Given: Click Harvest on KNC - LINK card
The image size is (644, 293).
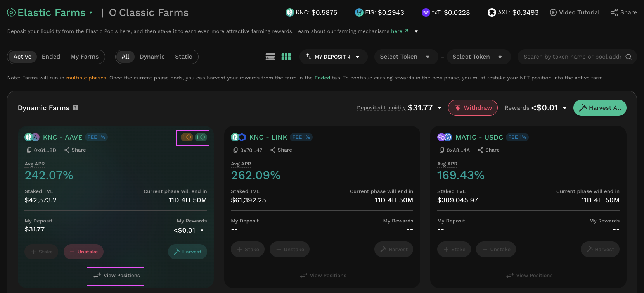Looking at the screenshot, I should coord(394,249).
